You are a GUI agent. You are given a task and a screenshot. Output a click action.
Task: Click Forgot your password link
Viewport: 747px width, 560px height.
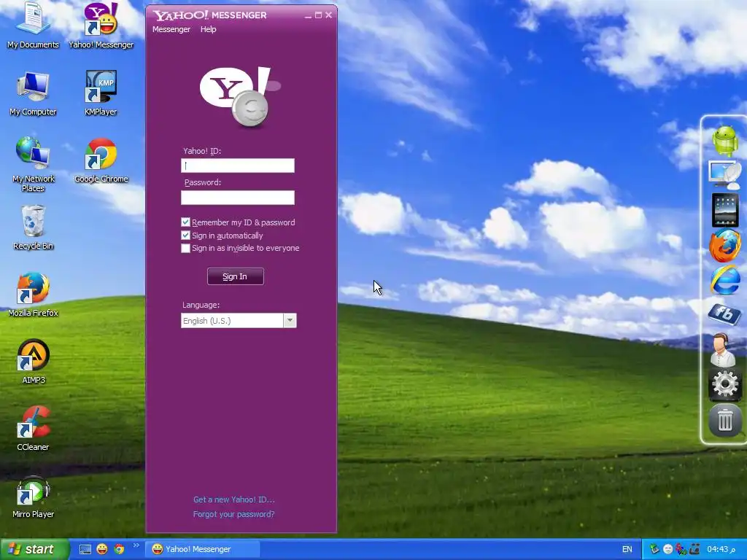(x=234, y=514)
